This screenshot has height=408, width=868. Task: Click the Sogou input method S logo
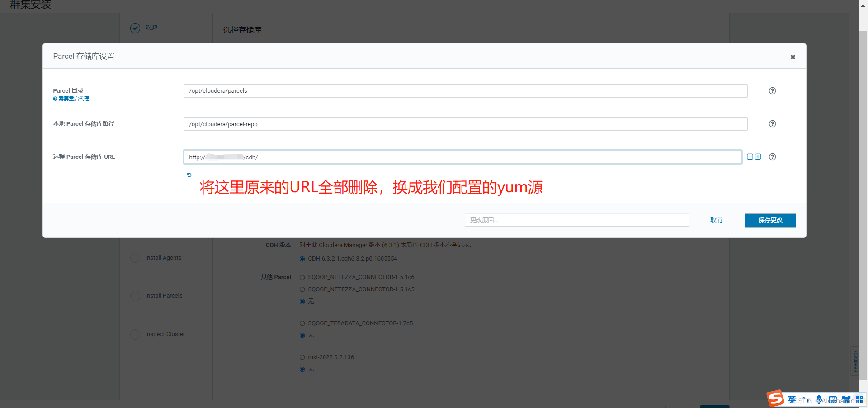(x=775, y=399)
